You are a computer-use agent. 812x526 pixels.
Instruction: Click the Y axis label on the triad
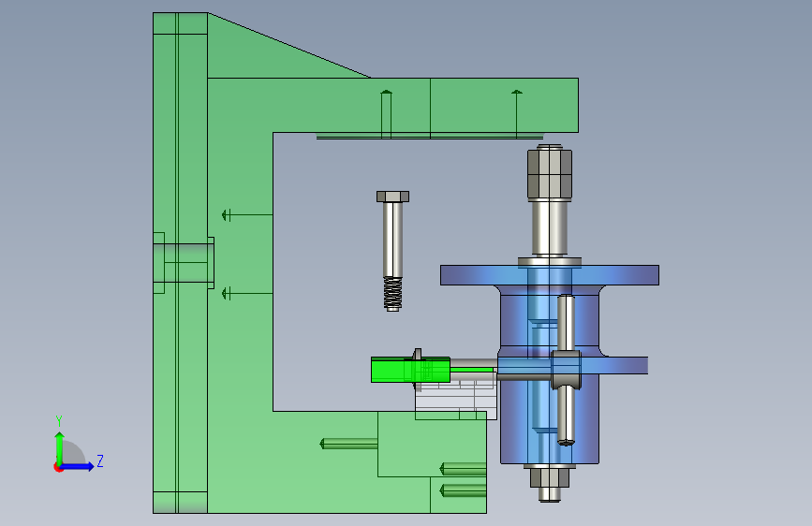coord(59,420)
